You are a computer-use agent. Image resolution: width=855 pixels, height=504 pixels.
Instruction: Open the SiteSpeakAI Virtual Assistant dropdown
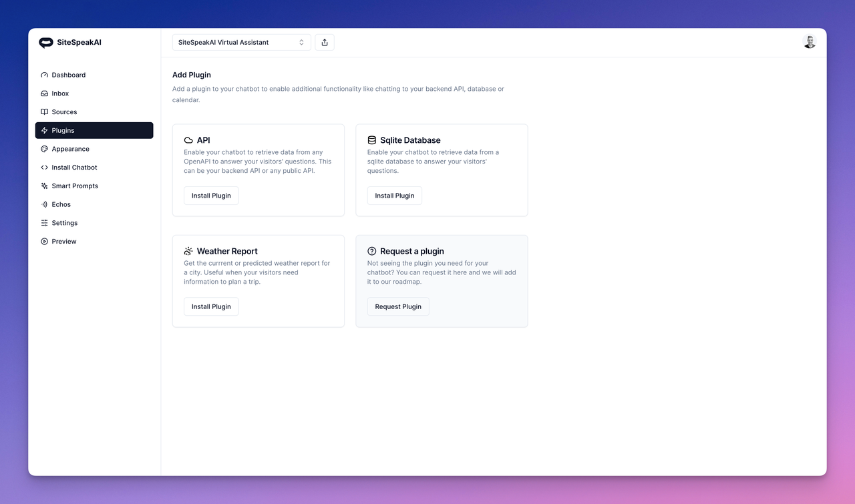point(242,42)
